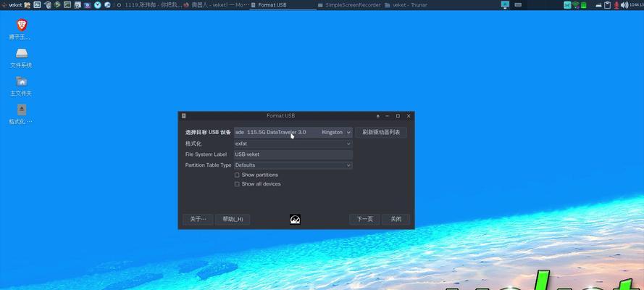The image size is (644, 290).
Task: Open the veket start menu
Action: (12, 5)
